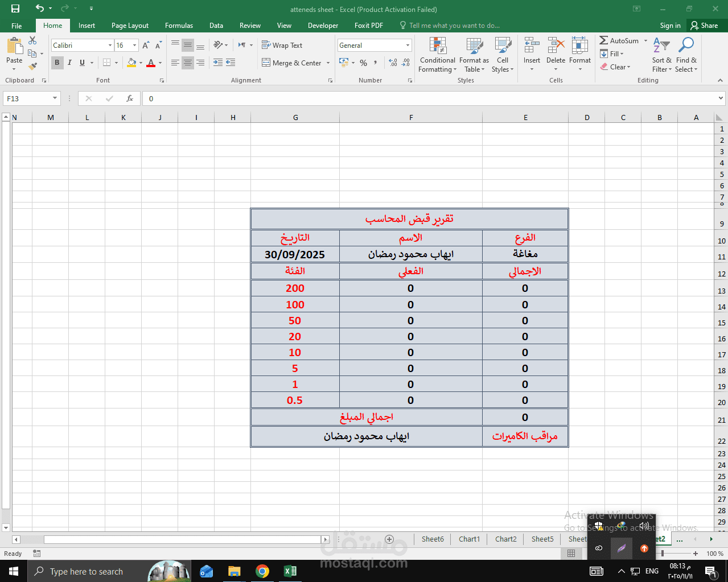Click Decrease Decimal icon
The image size is (728, 582).
click(x=406, y=63)
